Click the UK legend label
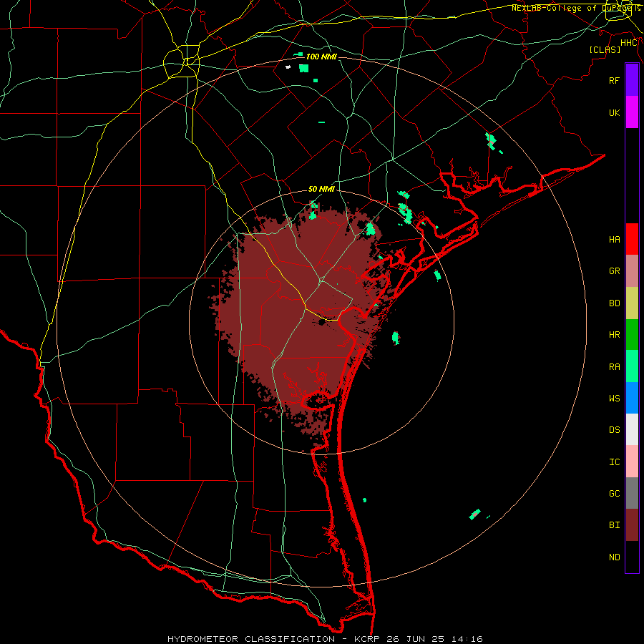644x644 pixels. pyautogui.click(x=614, y=112)
